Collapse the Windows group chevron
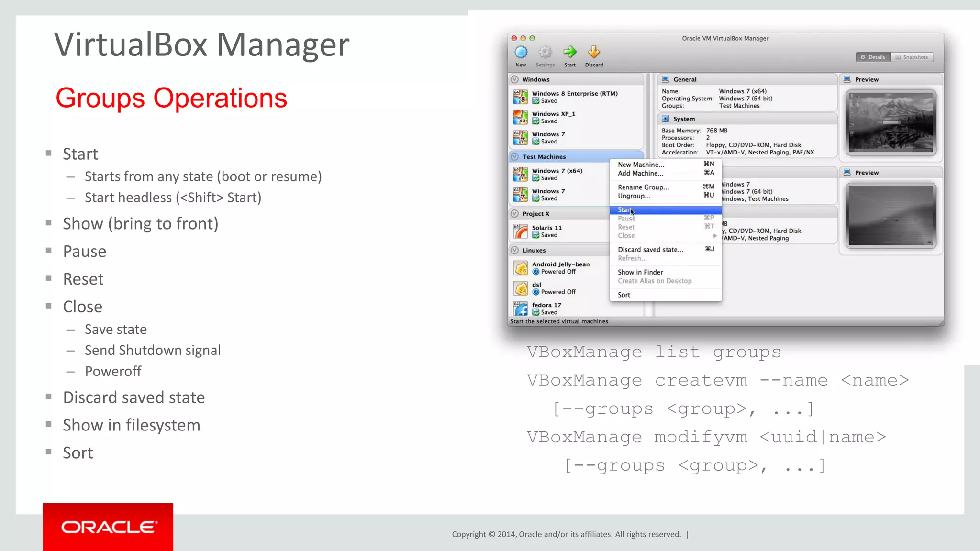The width and height of the screenshot is (980, 551). [515, 79]
